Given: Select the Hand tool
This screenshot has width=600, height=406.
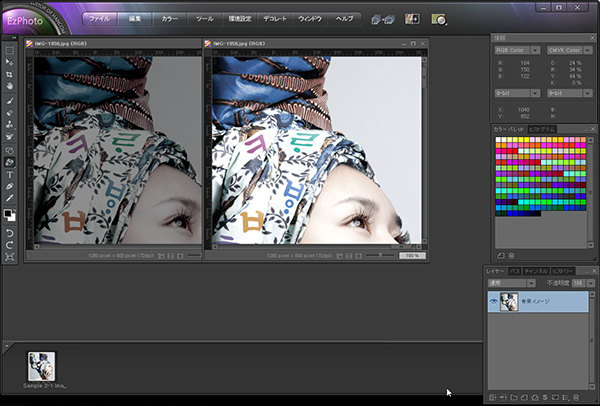Looking at the screenshot, I should 10,87.
